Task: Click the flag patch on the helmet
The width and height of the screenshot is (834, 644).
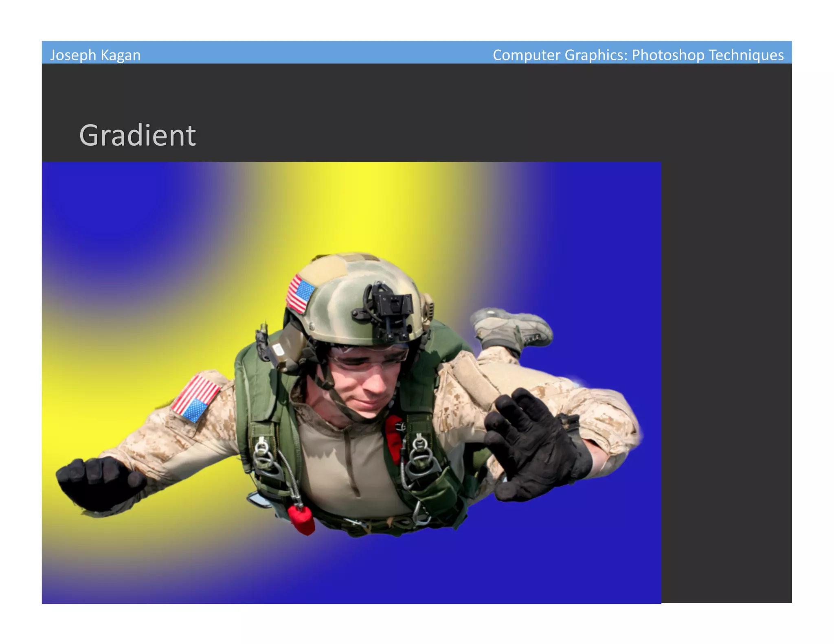Action: click(x=301, y=294)
